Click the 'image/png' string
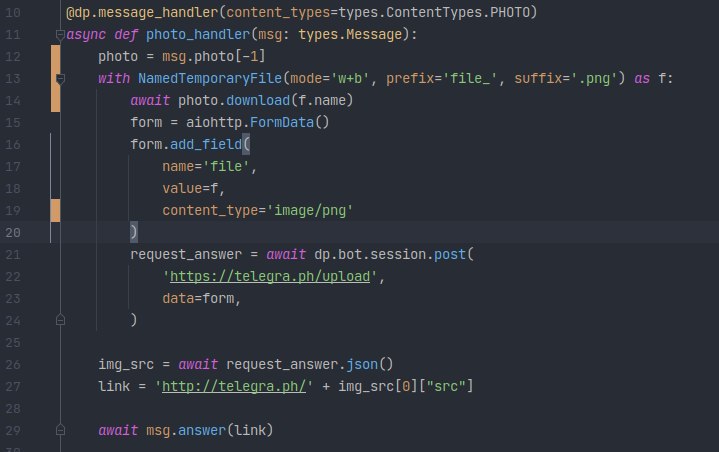The width and height of the screenshot is (719, 452). pyautogui.click(x=310, y=210)
